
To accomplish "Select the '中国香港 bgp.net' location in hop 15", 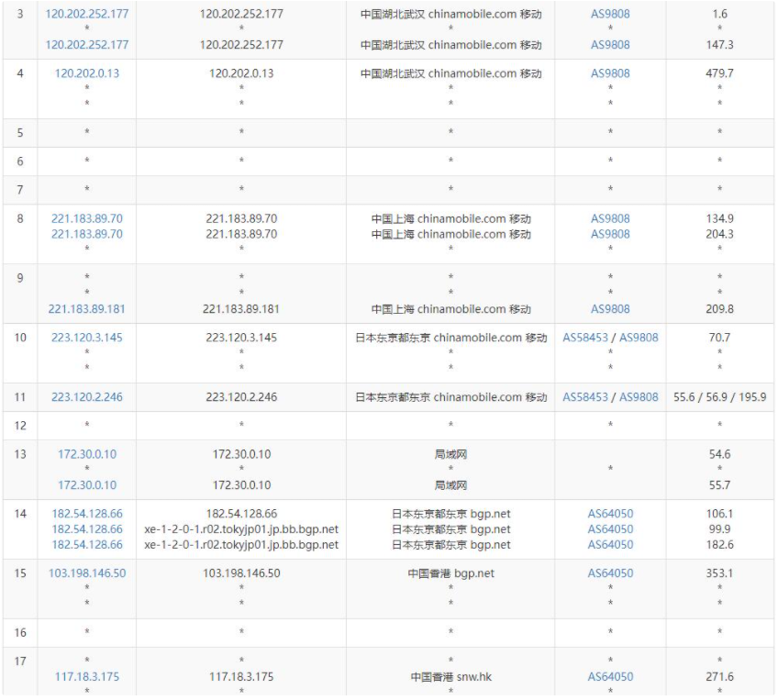I will (450, 573).
